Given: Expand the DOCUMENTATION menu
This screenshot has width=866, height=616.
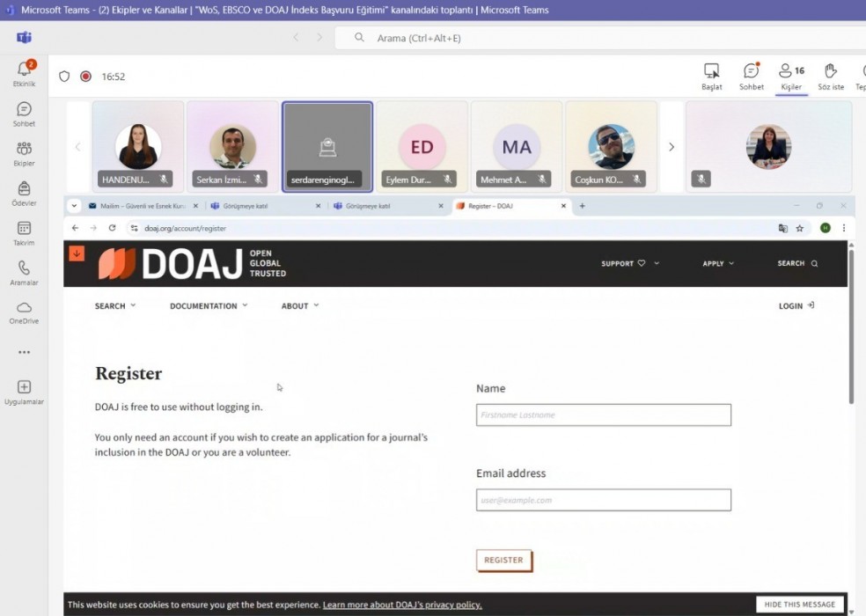Looking at the screenshot, I should (x=209, y=306).
